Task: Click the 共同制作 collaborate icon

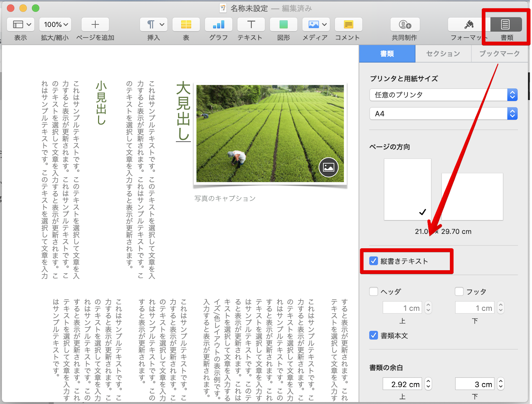Action: 405,25
